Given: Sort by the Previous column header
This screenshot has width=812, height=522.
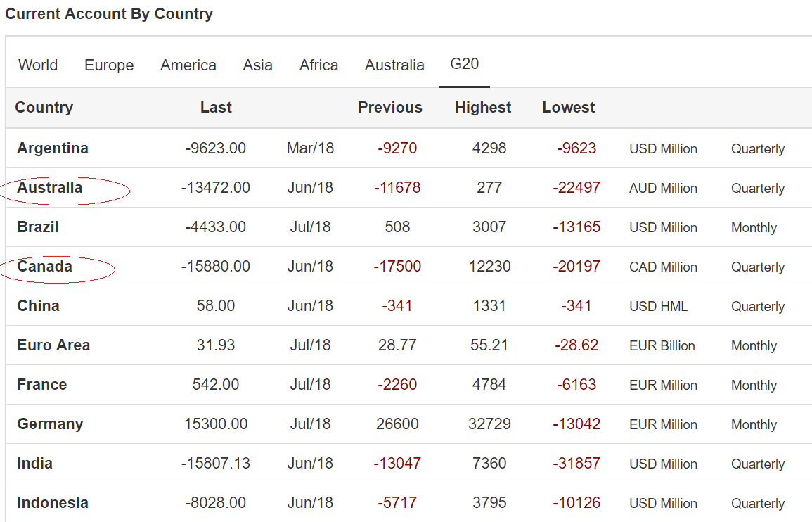Looking at the screenshot, I should pos(390,108).
